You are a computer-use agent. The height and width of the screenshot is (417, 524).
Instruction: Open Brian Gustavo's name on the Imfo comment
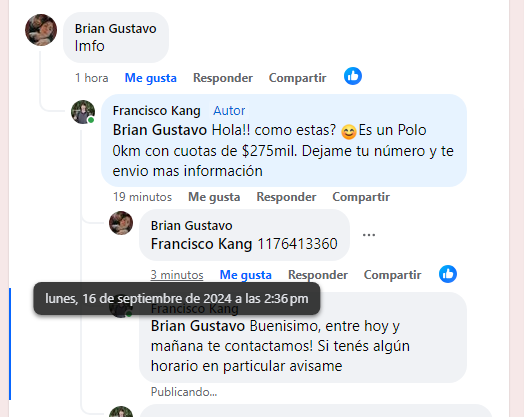116,29
